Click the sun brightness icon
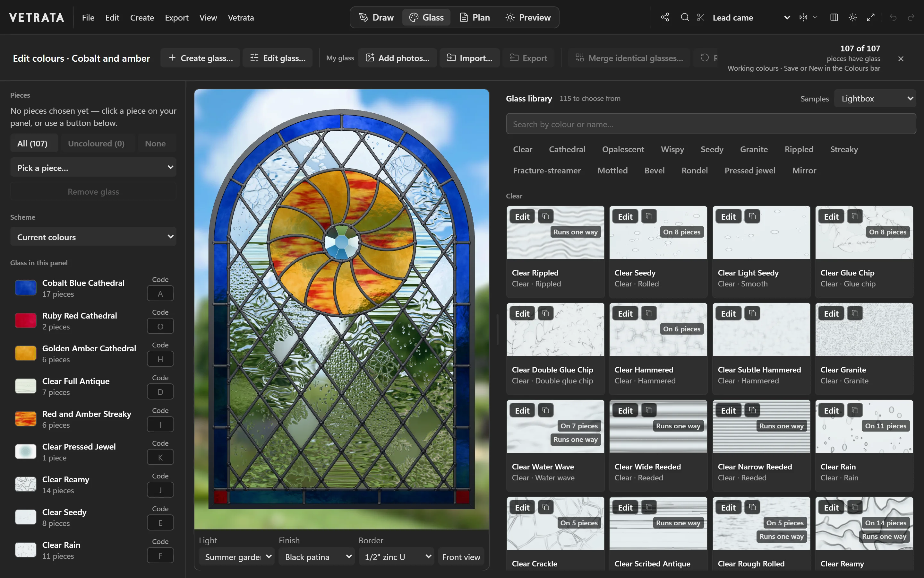 (852, 17)
